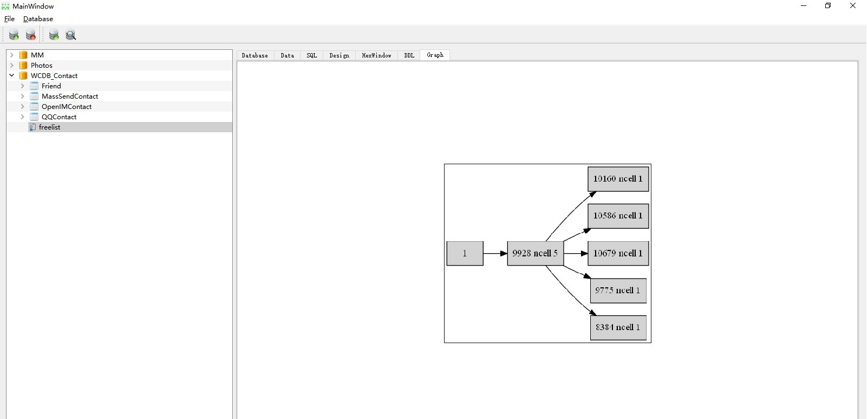Click the MM database icon
Screen dimensions: 868x419
23,55
